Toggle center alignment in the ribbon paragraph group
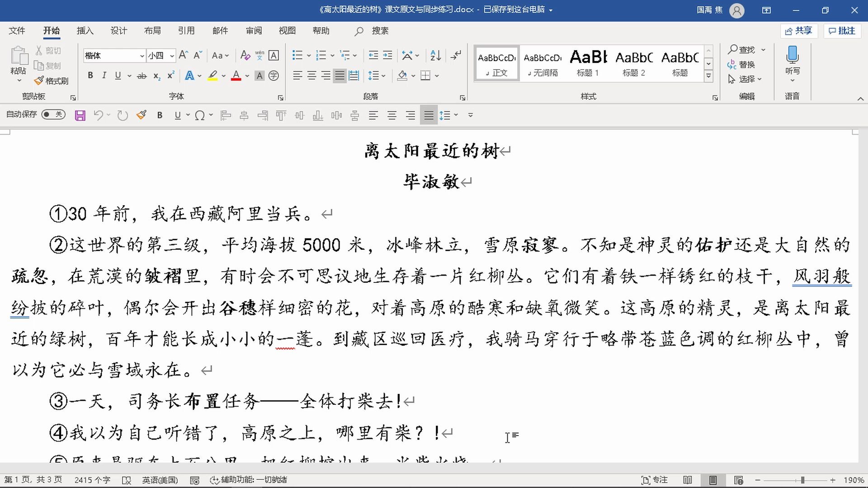The image size is (868, 488). 311,76
